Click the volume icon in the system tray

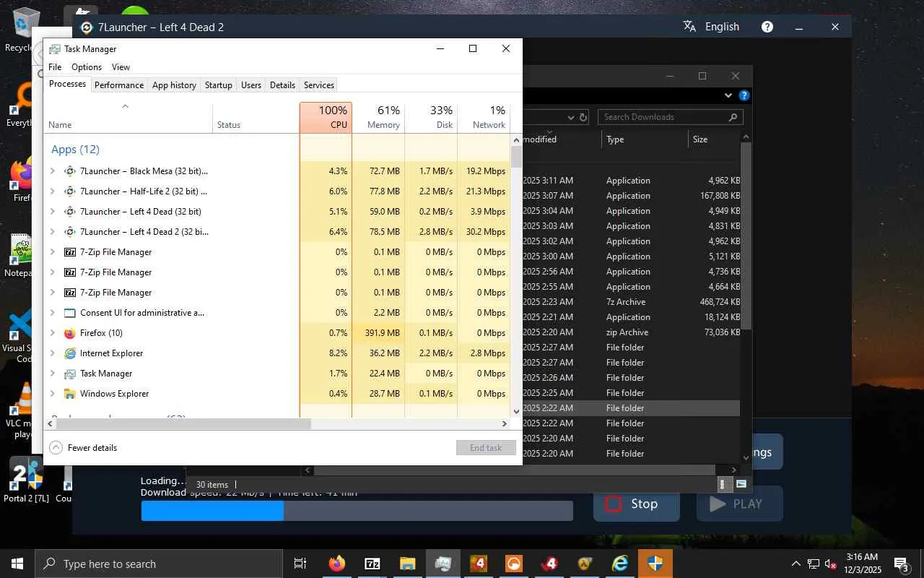pos(831,564)
